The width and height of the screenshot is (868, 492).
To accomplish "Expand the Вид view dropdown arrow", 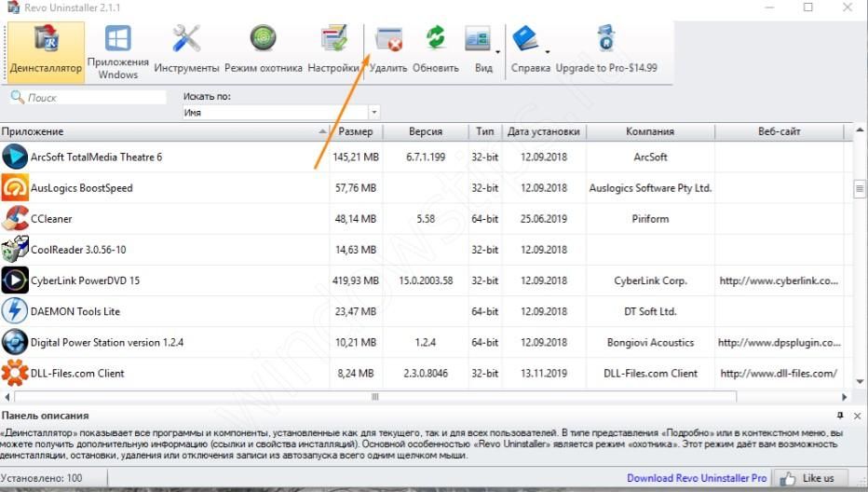I will 499,51.
